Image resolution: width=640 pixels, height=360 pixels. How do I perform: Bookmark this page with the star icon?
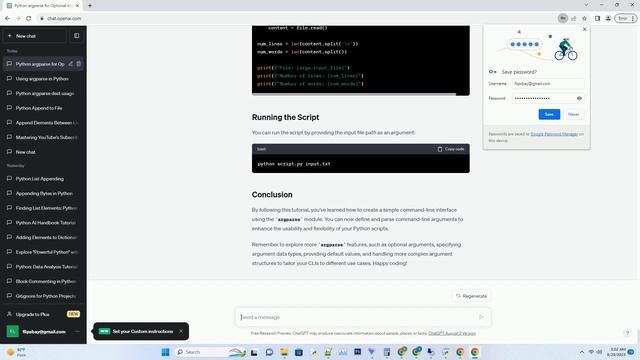pyautogui.click(x=584, y=18)
